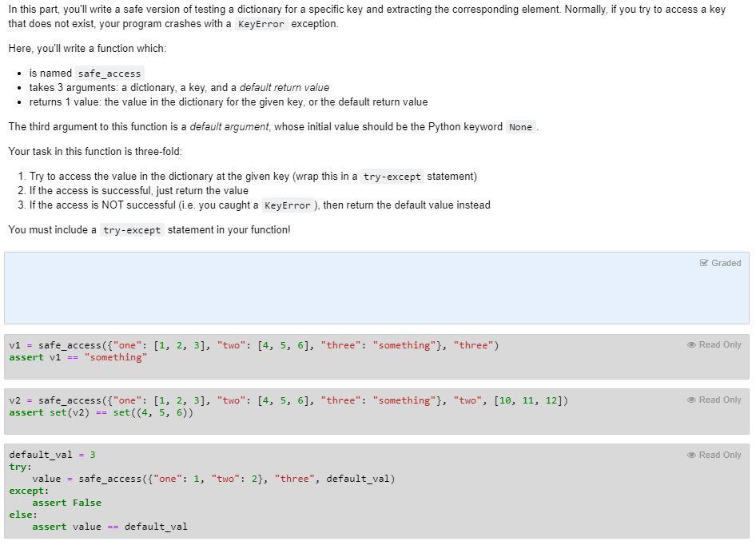Click the Read Only eye icon on third cell

(693, 454)
